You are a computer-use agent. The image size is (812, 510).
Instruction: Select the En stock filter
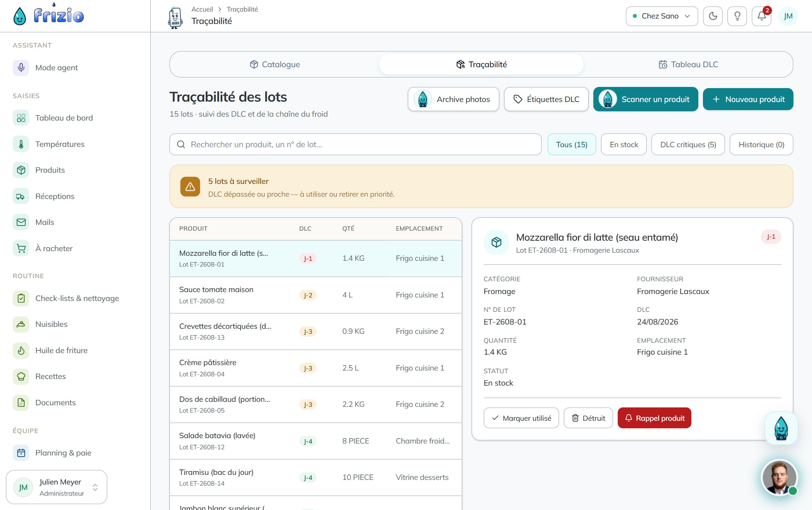pyautogui.click(x=624, y=144)
